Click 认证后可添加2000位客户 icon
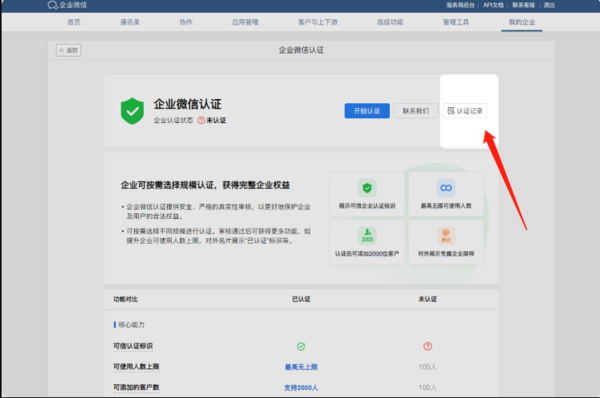600x398 pixels. click(x=367, y=235)
